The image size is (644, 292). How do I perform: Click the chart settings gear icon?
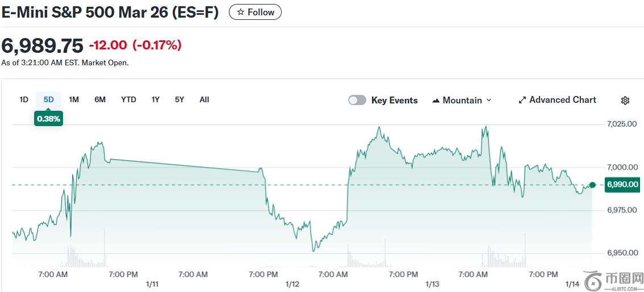(625, 101)
